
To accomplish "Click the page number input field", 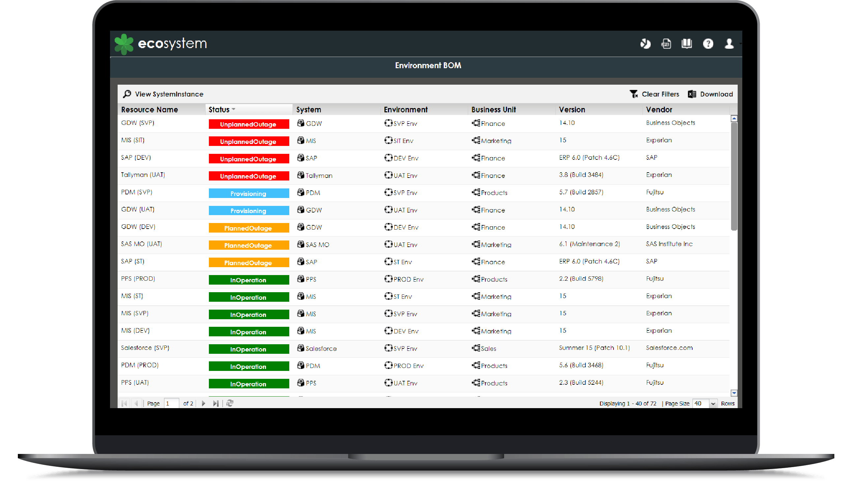I will coord(171,404).
